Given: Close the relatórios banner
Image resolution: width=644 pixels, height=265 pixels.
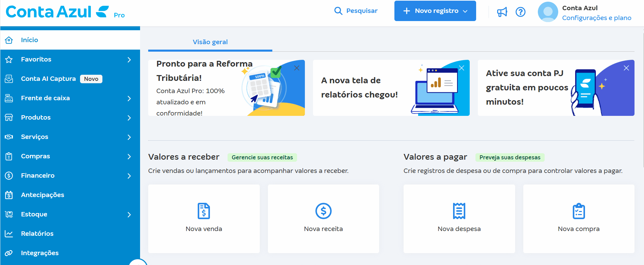Looking at the screenshot, I should [462, 68].
